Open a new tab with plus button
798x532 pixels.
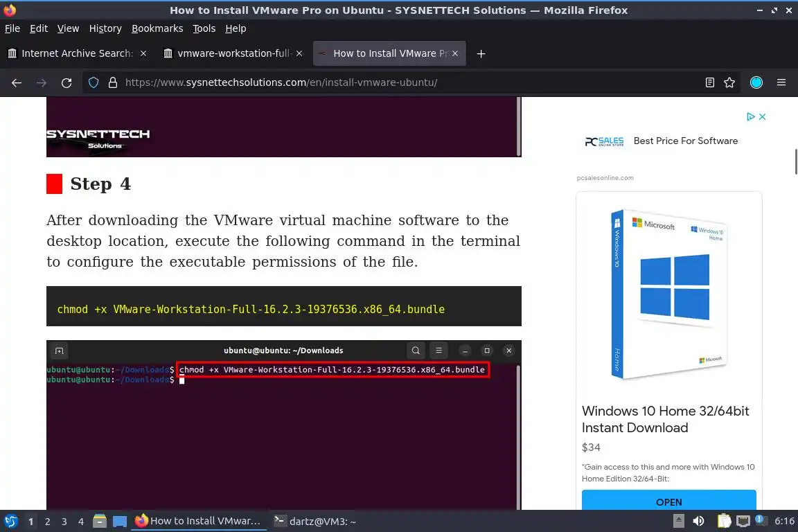481,53
